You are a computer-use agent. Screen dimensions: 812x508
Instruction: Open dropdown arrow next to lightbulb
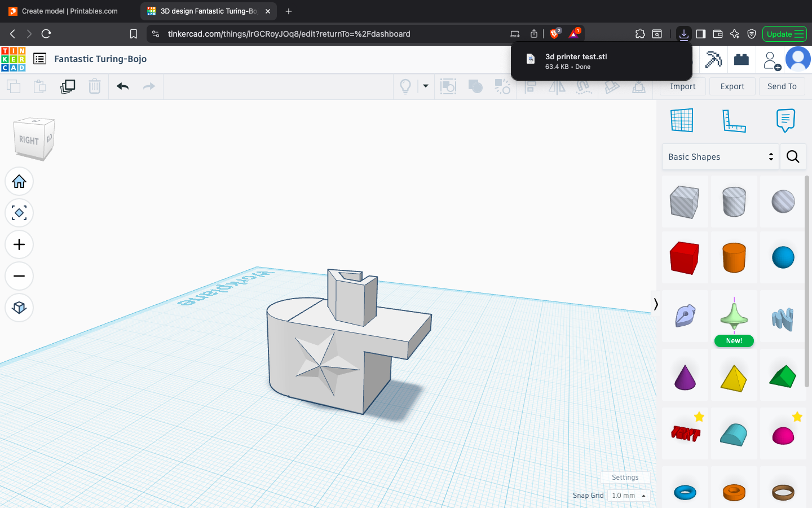point(426,86)
